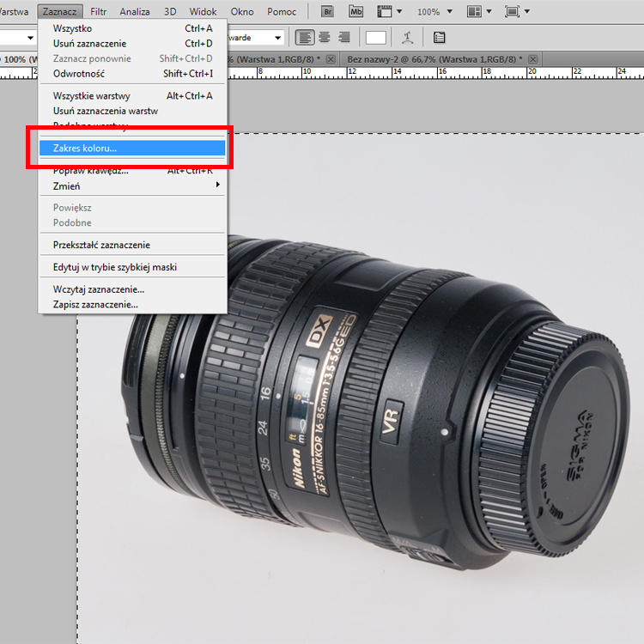
Task: Open the Warp Text icon
Action: coord(408,38)
